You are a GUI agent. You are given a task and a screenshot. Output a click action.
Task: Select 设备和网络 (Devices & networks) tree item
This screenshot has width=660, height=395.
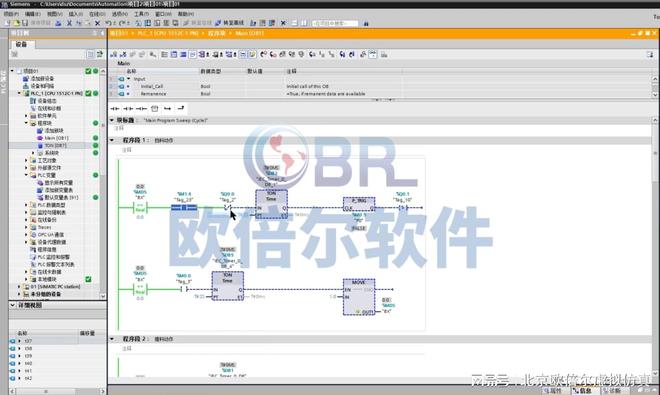point(42,86)
